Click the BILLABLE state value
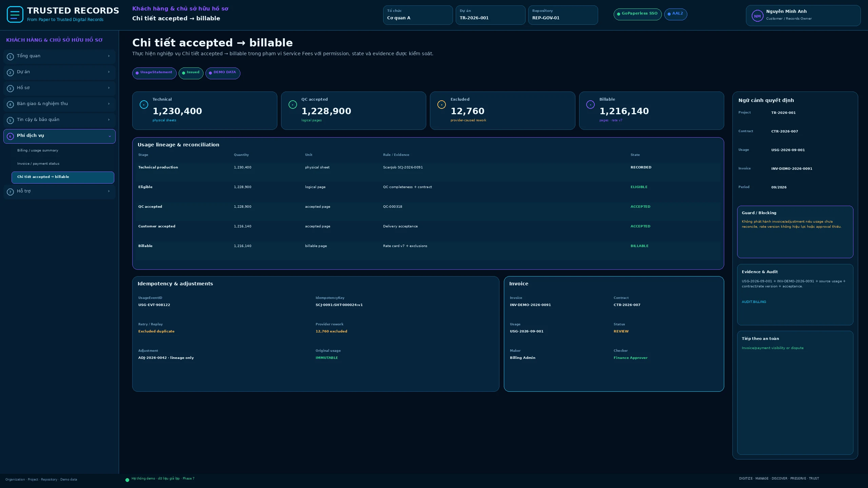The image size is (868, 488). tap(639, 246)
